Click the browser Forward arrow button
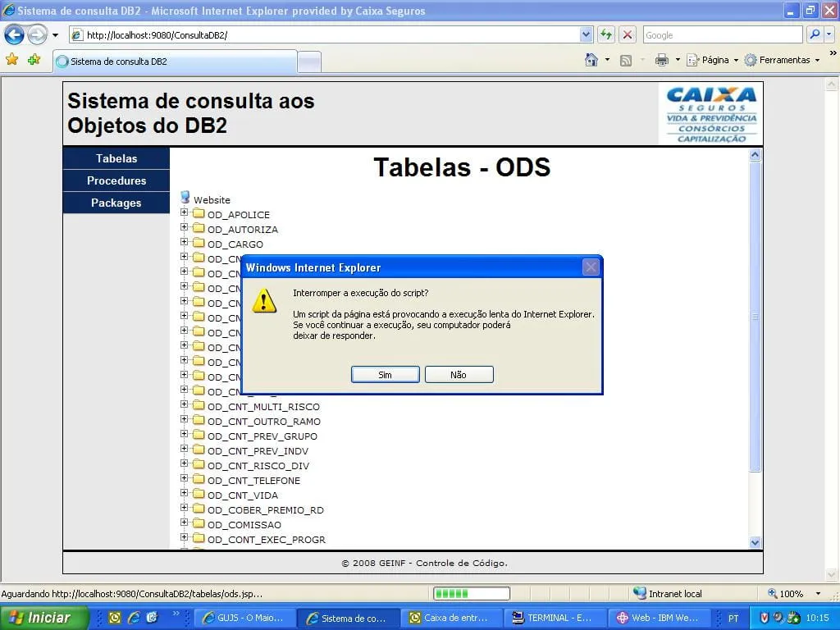This screenshot has height=630, width=840. (x=37, y=35)
